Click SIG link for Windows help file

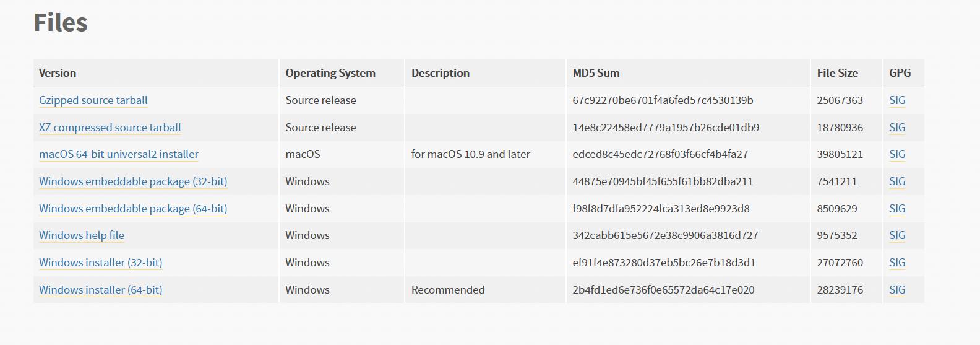896,235
